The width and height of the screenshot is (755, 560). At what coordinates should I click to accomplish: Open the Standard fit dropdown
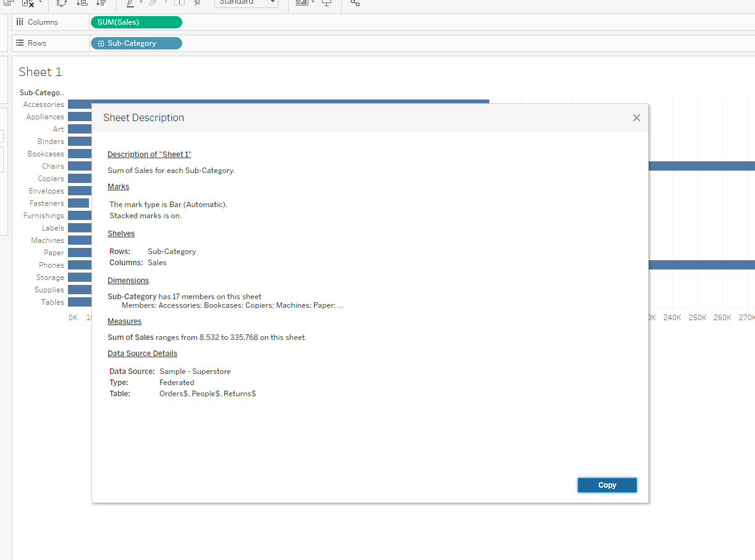click(x=247, y=2)
